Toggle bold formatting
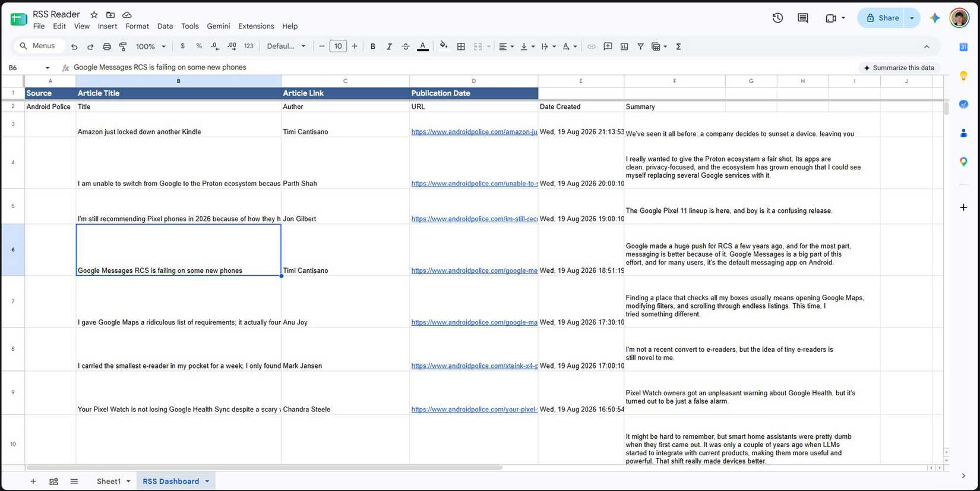This screenshot has height=491, width=980. pos(372,46)
